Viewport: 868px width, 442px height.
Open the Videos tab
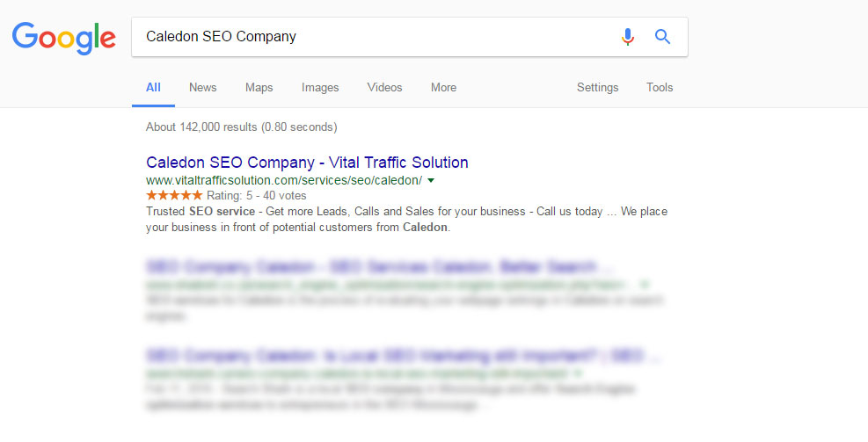pos(384,87)
